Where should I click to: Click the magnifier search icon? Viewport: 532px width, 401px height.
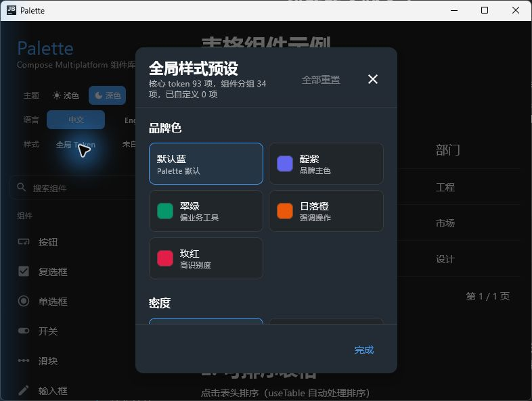[x=22, y=187]
